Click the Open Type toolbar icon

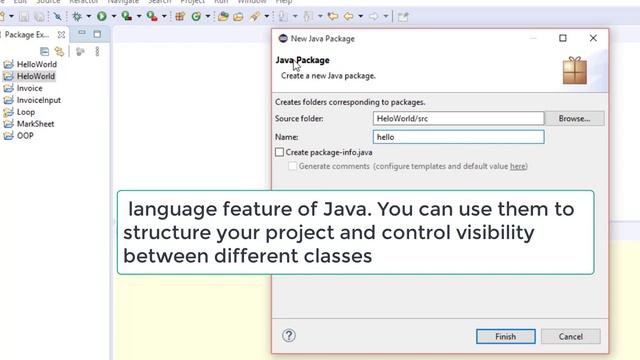[223, 16]
